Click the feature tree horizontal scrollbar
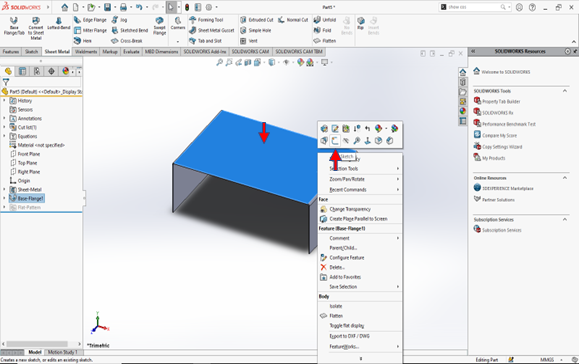 click(37, 344)
